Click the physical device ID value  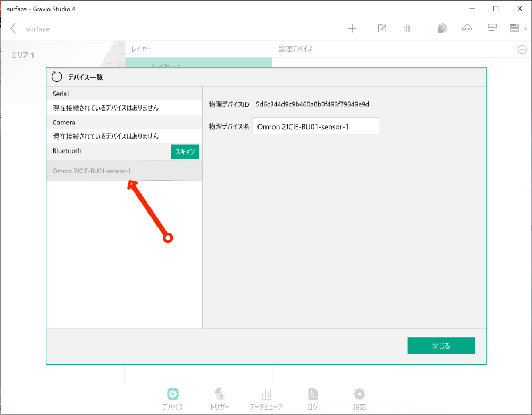(312, 104)
